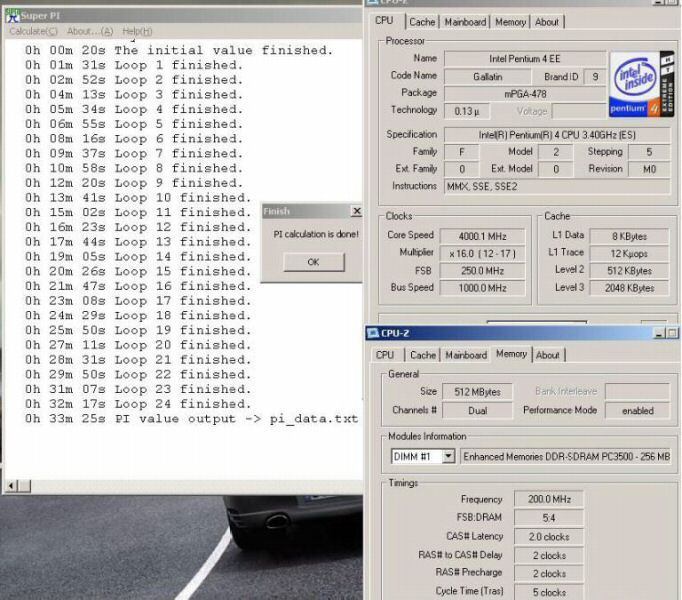
Task: Click the Stepping 5 field
Action: click(x=649, y=152)
